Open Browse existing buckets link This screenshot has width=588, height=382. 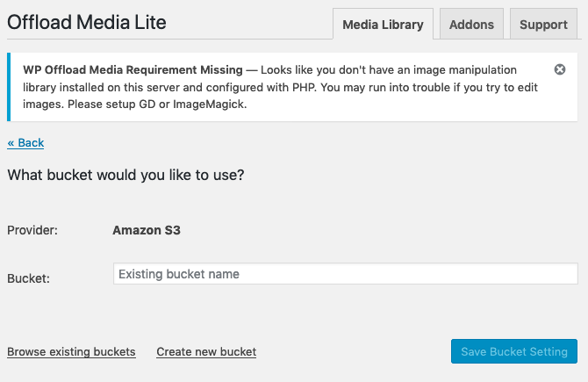tap(71, 352)
